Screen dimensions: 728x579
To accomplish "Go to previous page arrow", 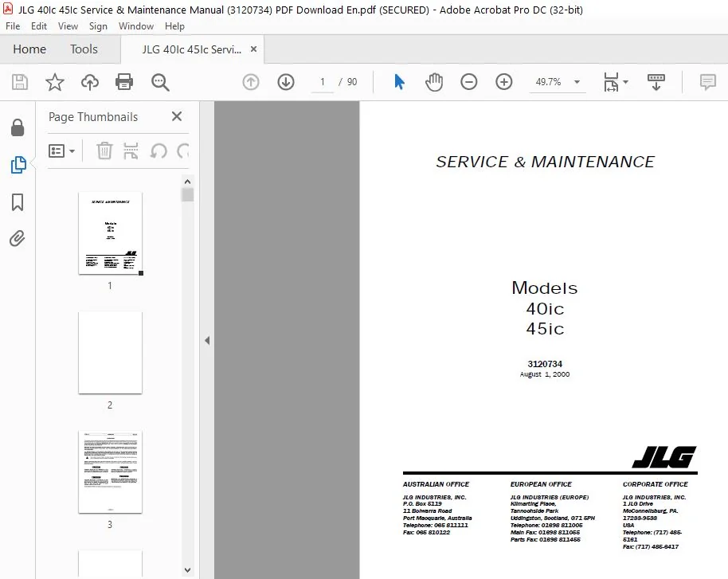I will pos(251,82).
